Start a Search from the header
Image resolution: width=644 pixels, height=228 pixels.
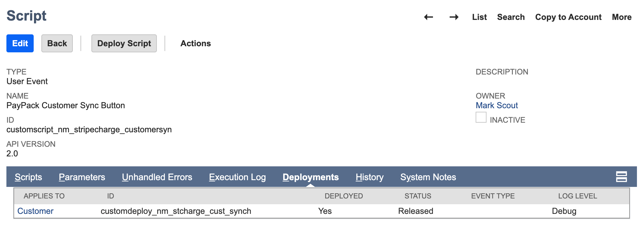pos(511,17)
